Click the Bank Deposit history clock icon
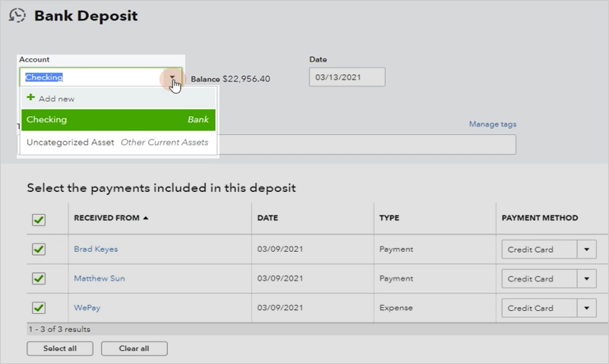Screen dimensions: 609x364 click(17, 16)
